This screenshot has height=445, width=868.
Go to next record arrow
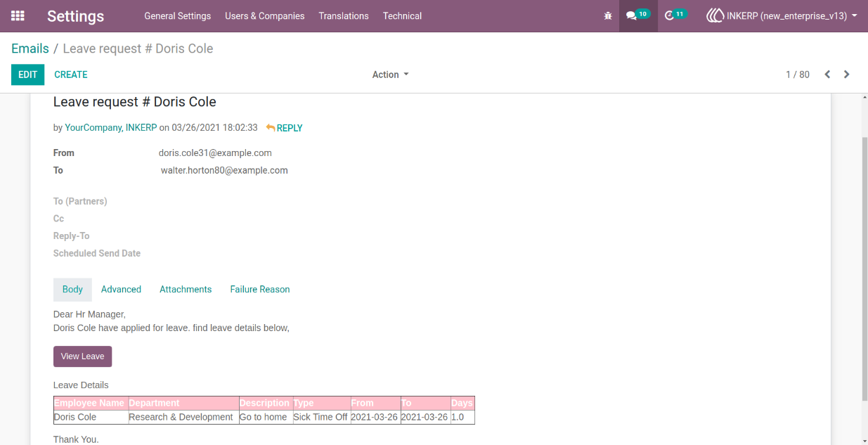point(847,75)
